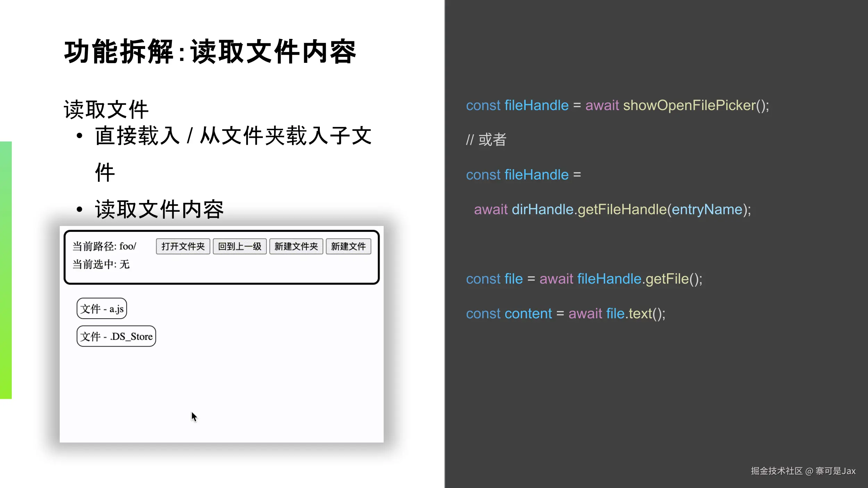Select the 文件 - .DS_Store entry

(116, 336)
